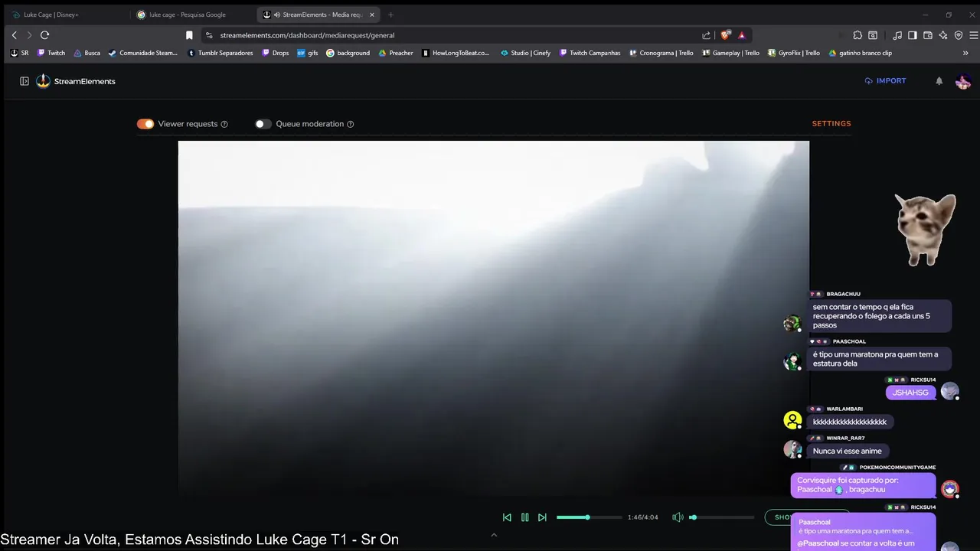Image resolution: width=980 pixels, height=551 pixels.
Task: Open the Preacher bookmark
Action: click(394, 53)
